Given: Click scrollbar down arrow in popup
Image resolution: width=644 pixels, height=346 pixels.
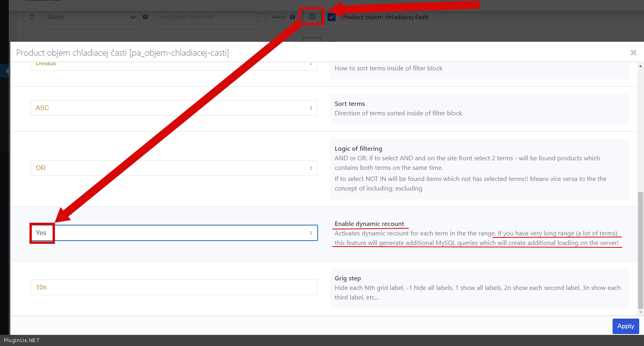Looking at the screenshot, I should point(640,312).
